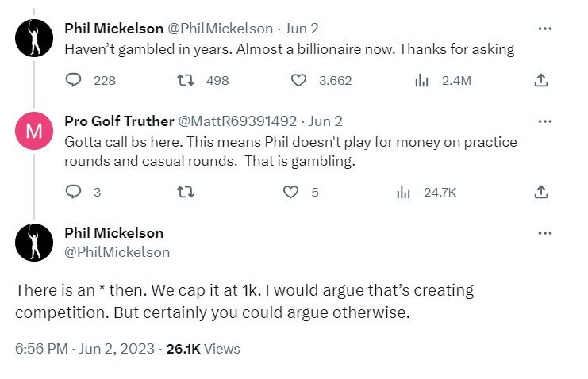This screenshot has width=588, height=379.
Task: Click @PhilMickelson handle under main tweet
Action: (117, 252)
